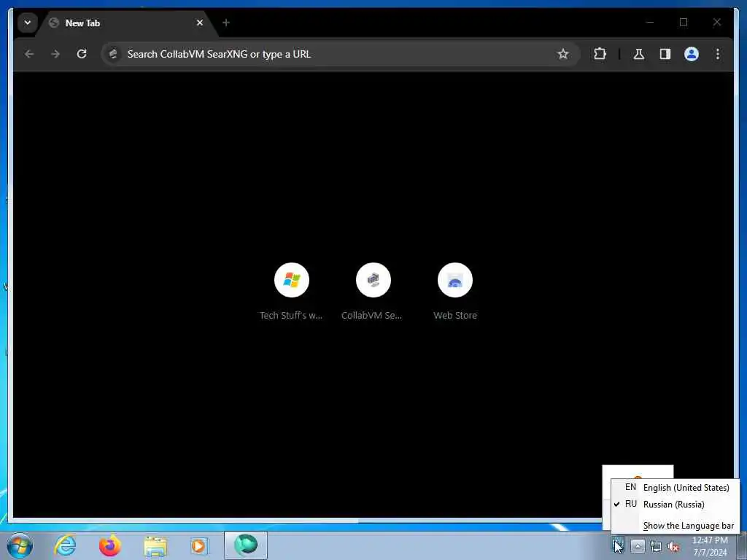Go back with the back arrow
This screenshot has width=747, height=560.
point(29,54)
